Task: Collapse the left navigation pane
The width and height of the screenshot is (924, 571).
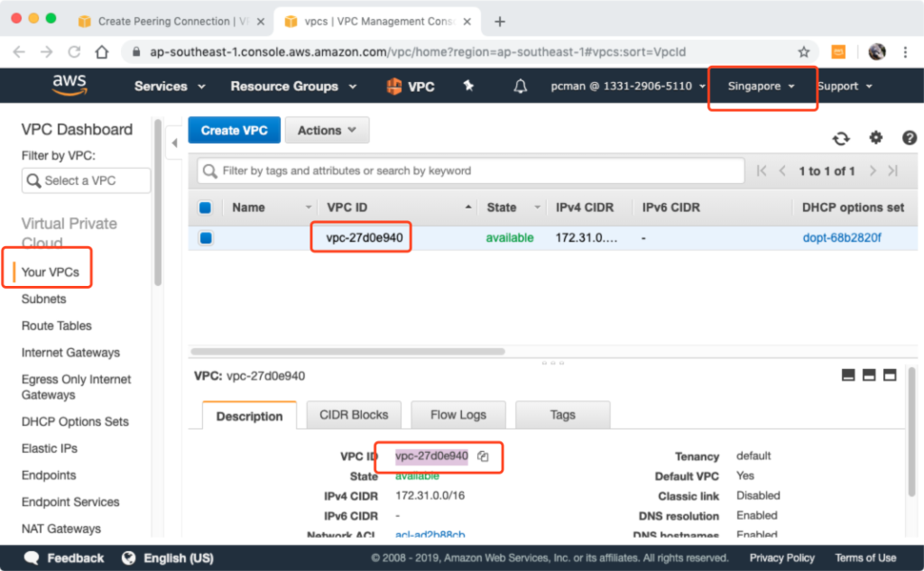Action: [174, 143]
